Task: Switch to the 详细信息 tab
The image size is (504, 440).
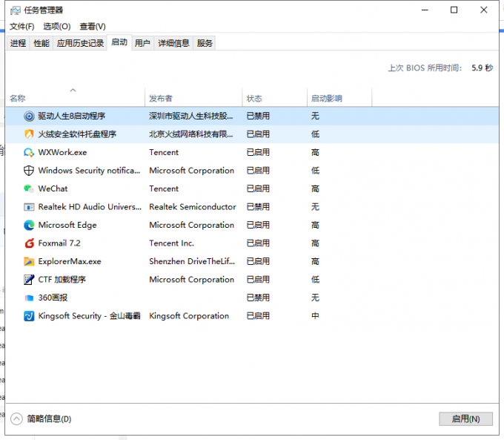Action: click(x=173, y=43)
